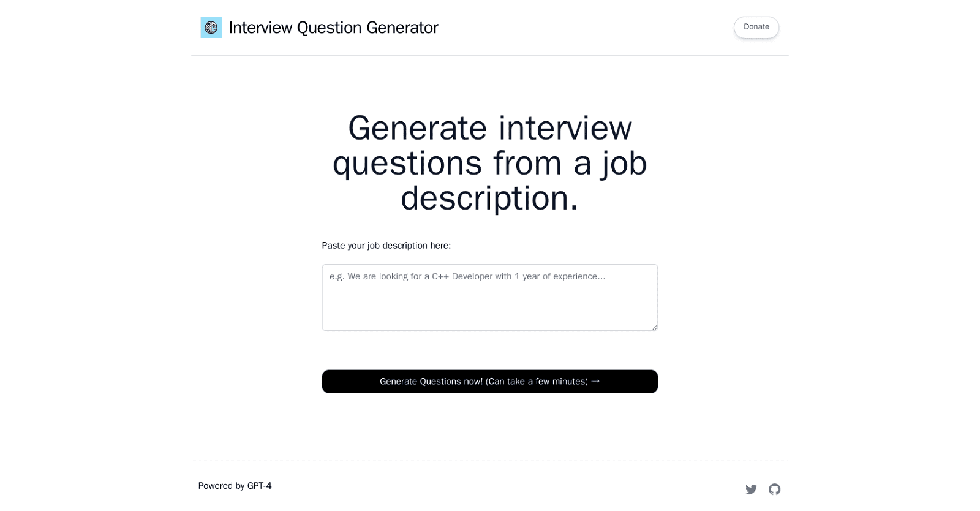Click the main heading text
980x511 pixels.
tap(489, 163)
